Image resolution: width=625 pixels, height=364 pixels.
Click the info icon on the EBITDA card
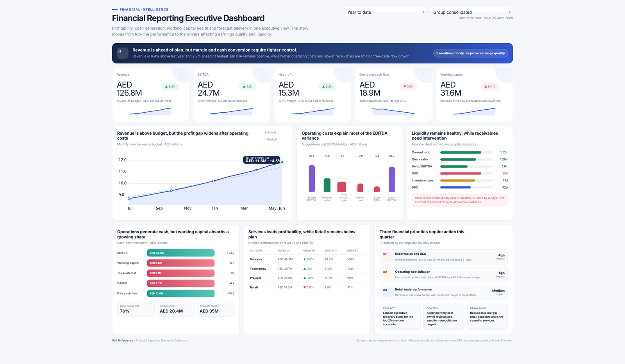263,75
